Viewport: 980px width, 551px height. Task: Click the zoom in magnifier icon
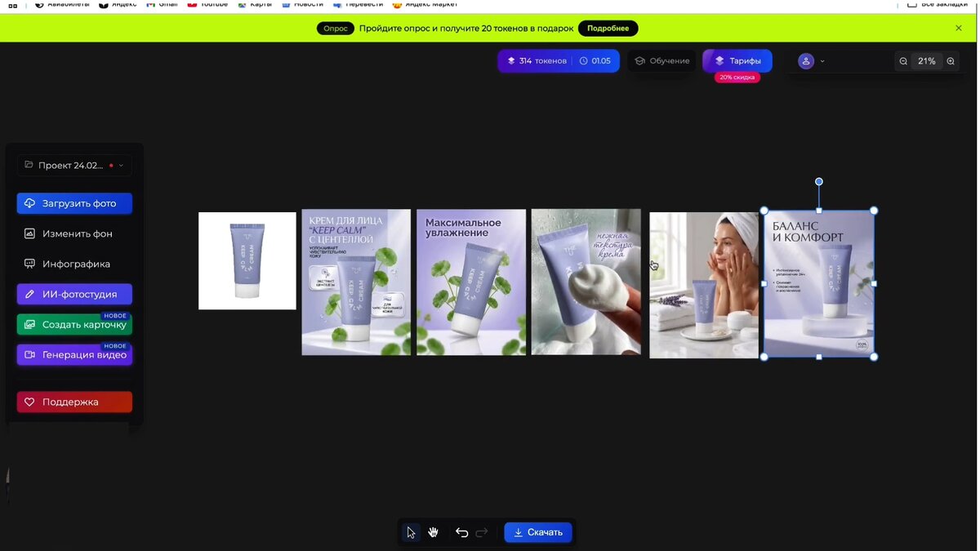[951, 61]
